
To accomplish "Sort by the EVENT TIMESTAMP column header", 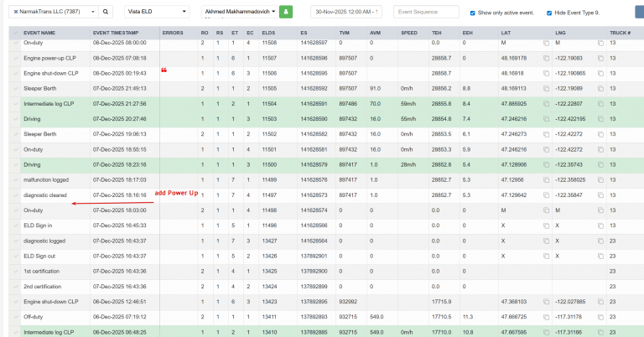I will [116, 33].
